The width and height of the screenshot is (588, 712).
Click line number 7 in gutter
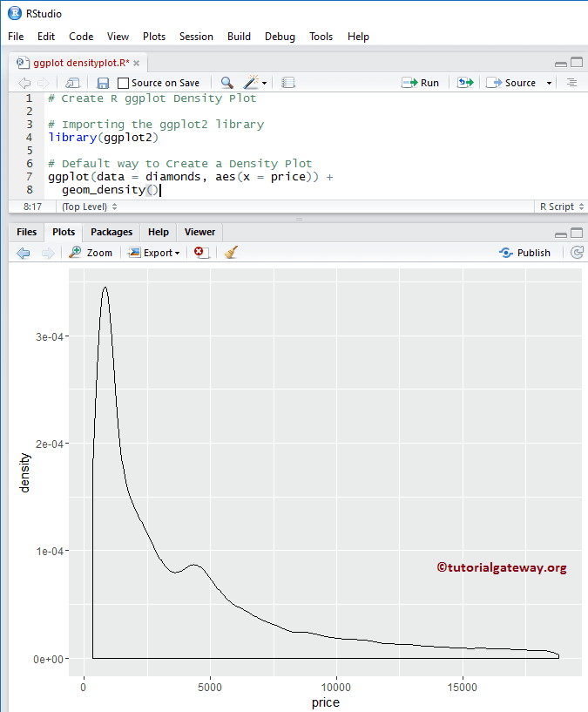(30, 177)
